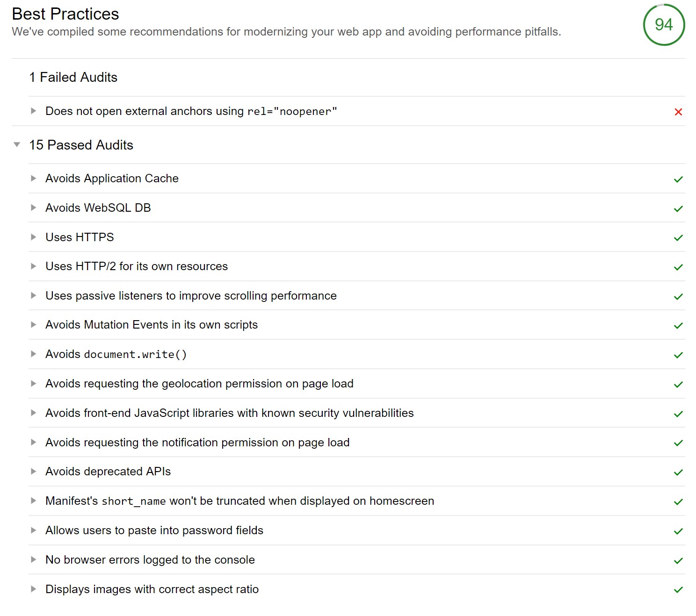Click the green checkmark for Avoids Application Cache
The height and width of the screenshot is (616, 696).
click(x=678, y=179)
